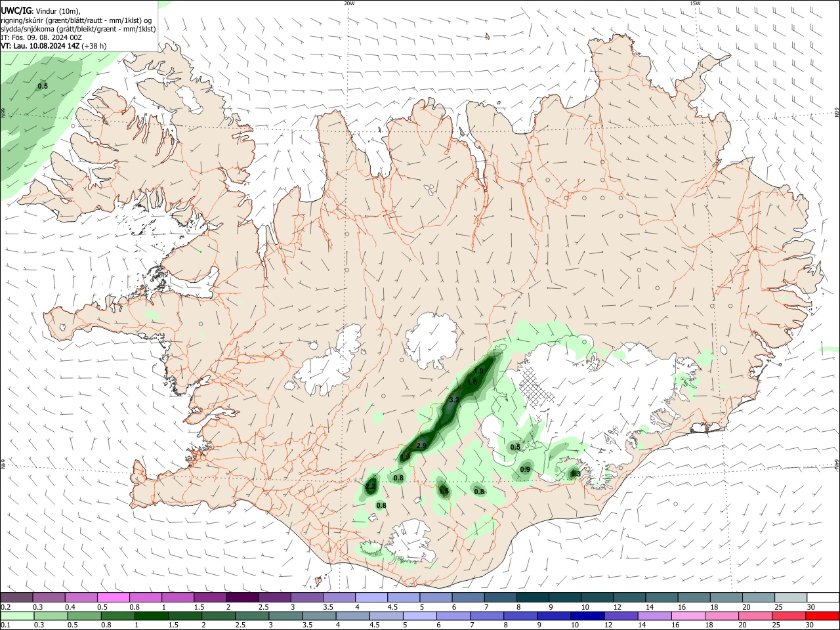
Task: Select the 0.9 rainfall value label
Action: 525,469
